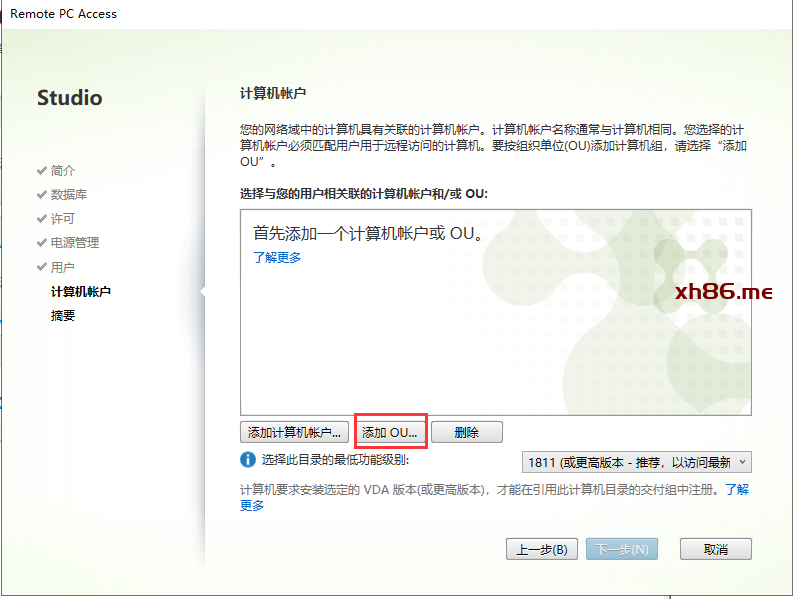Click the label 选择此目录的最低功能级别:

(335, 460)
